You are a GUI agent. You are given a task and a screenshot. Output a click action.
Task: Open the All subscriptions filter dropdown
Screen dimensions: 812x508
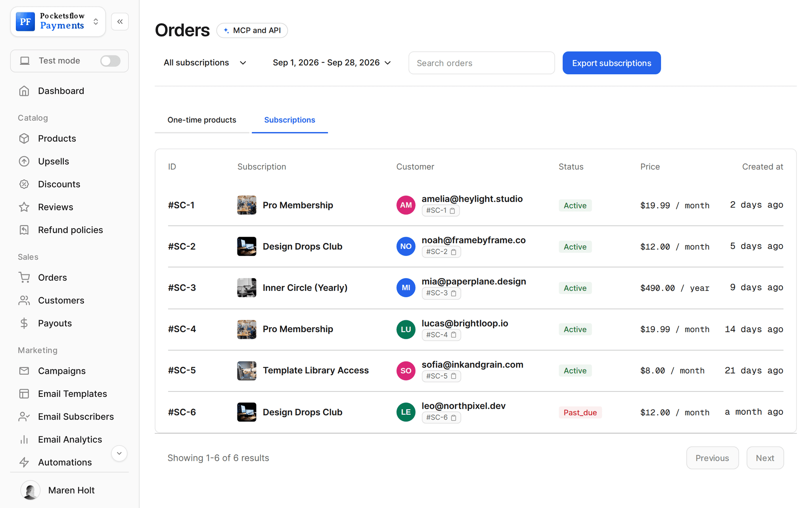205,63
